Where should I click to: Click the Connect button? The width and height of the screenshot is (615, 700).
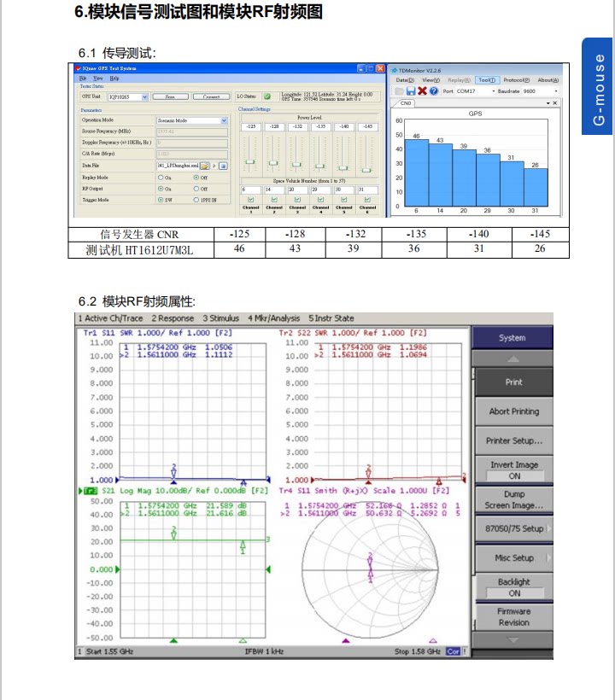[211, 96]
